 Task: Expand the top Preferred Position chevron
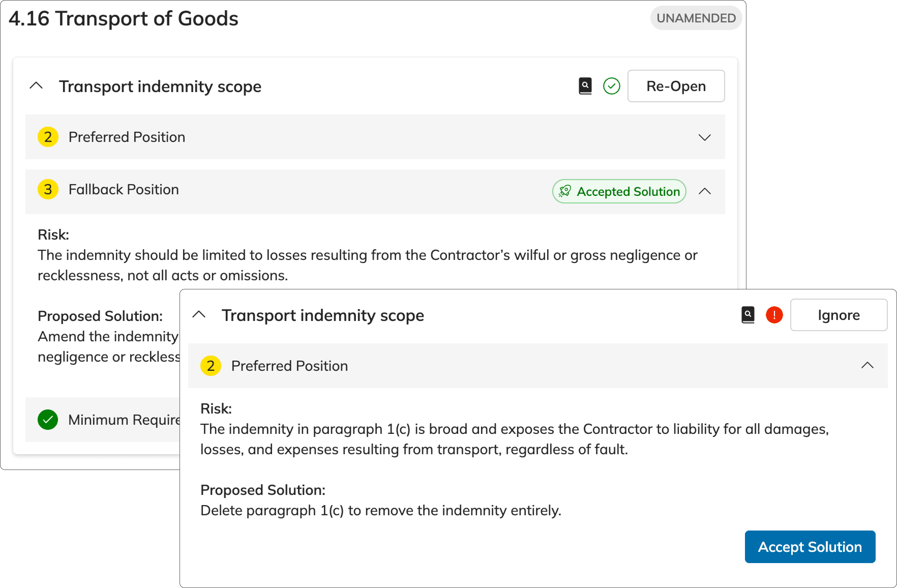pyautogui.click(x=705, y=137)
